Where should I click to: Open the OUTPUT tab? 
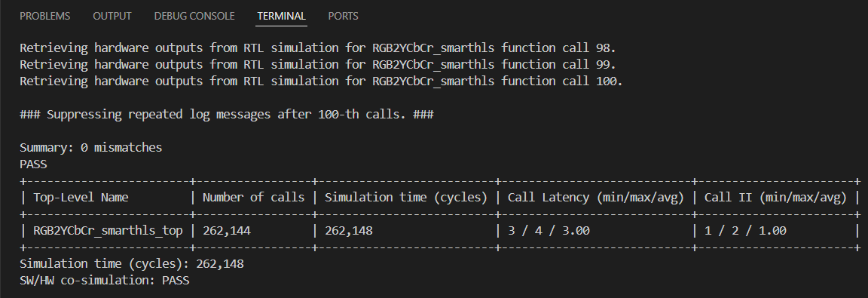tap(112, 16)
